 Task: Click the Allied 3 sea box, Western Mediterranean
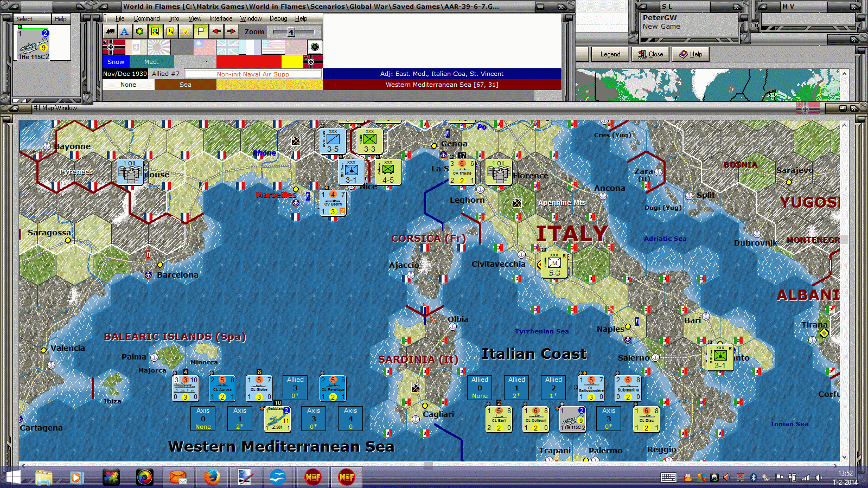tap(295, 388)
